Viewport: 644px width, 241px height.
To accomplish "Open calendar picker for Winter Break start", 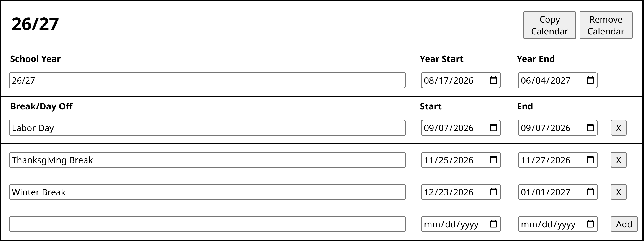I will (493, 192).
